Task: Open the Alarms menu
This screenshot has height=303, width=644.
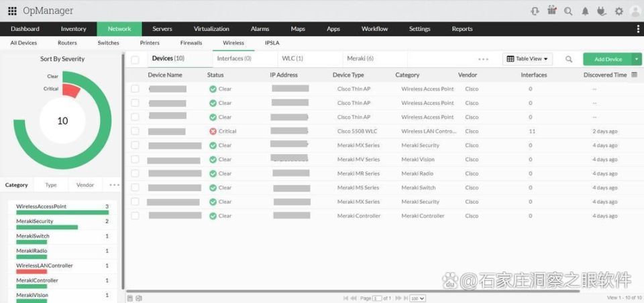Action: pos(260,29)
